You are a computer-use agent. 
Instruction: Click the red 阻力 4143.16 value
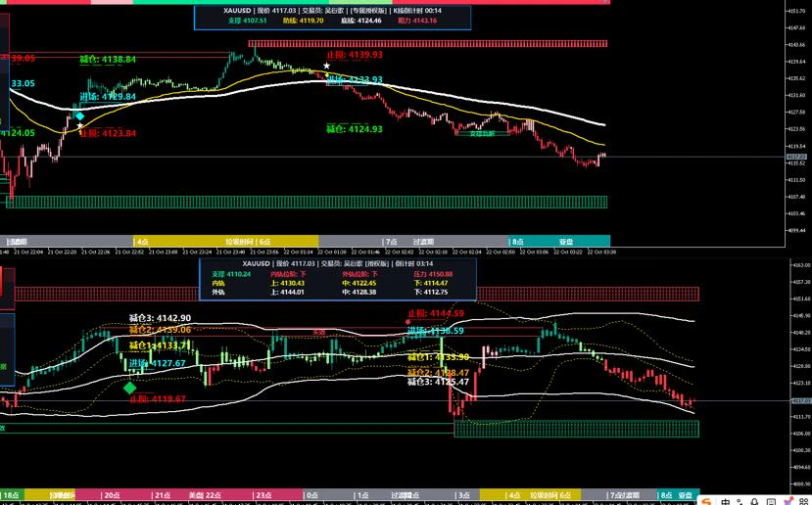tap(417, 21)
